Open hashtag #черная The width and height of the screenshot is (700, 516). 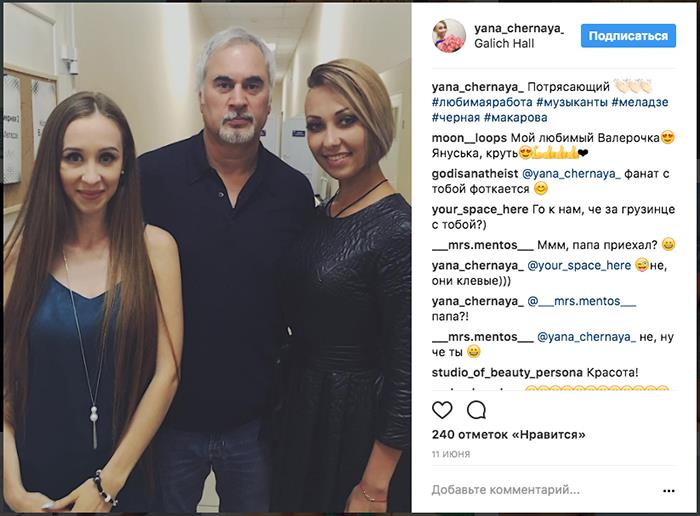pyautogui.click(x=456, y=117)
